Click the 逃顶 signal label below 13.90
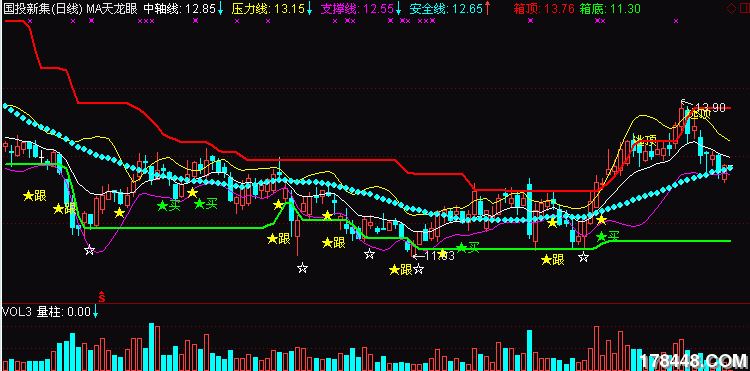The height and width of the screenshot is (371, 750). click(699, 113)
